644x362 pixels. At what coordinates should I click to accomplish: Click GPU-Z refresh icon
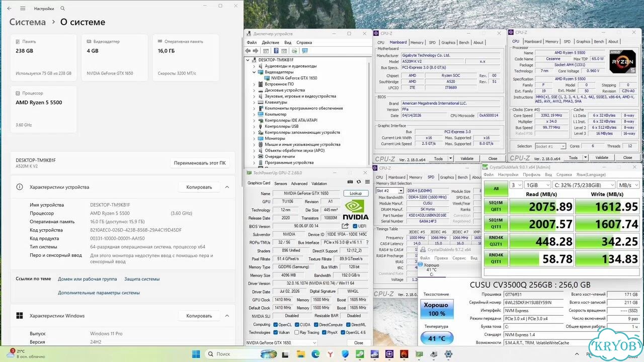(x=359, y=182)
